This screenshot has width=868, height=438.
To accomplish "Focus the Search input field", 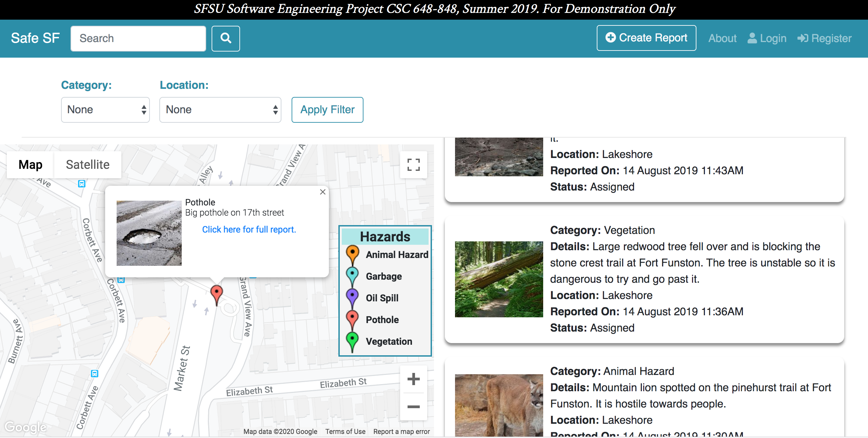I will (x=138, y=38).
